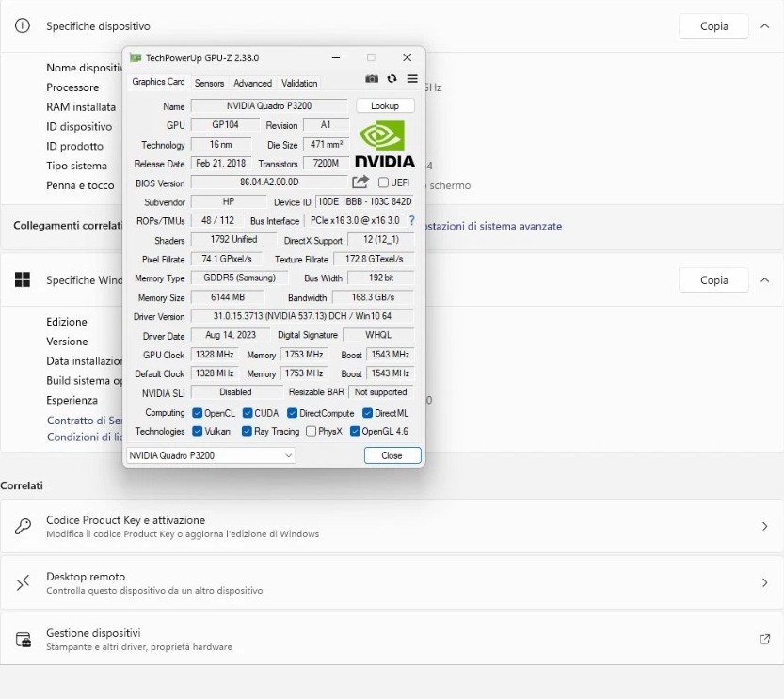
Task: Click the Lookup button
Action: (x=385, y=105)
